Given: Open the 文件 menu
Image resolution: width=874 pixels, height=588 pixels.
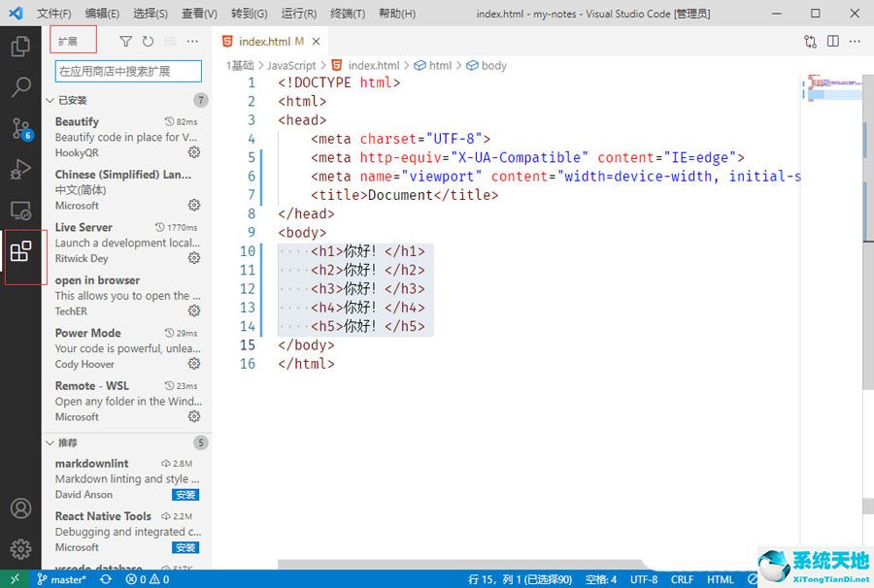Looking at the screenshot, I should [x=53, y=13].
